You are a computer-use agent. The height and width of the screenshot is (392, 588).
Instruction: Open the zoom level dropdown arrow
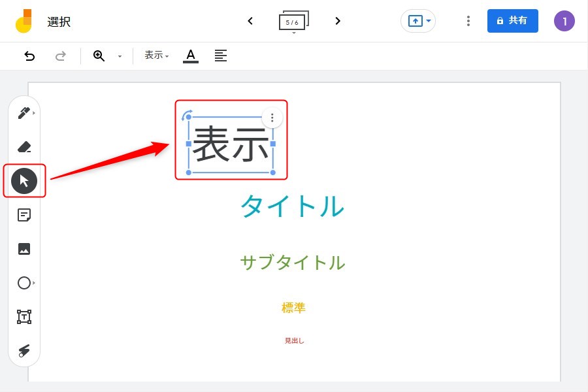[x=120, y=56]
